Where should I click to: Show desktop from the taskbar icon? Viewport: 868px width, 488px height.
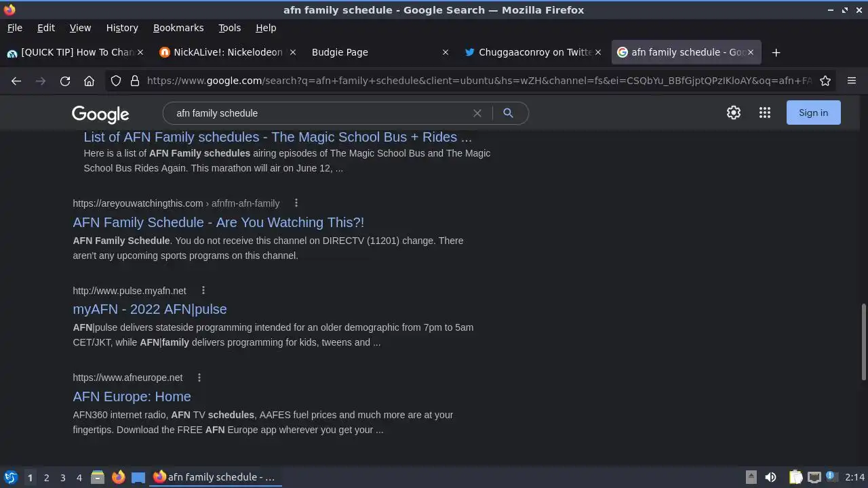[138, 477]
